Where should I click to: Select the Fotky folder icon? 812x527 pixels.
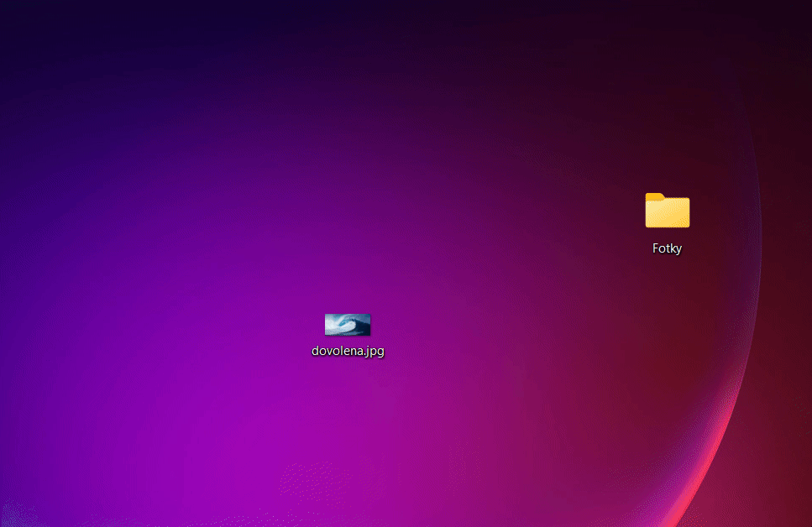(667, 211)
